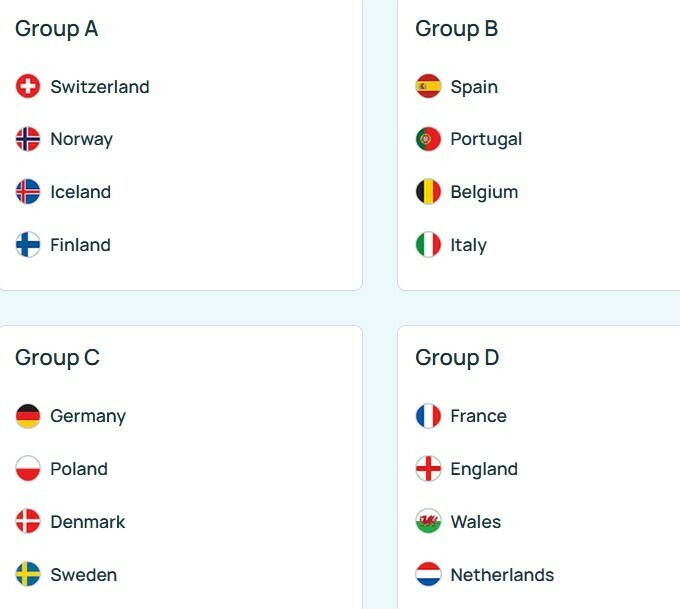Click the Finland flag icon
680x609 pixels.
pyautogui.click(x=28, y=245)
